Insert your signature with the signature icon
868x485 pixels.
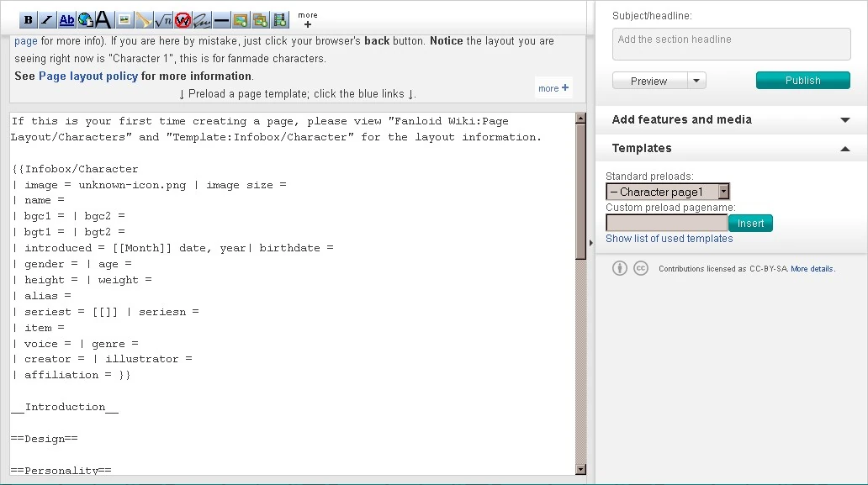(x=202, y=20)
